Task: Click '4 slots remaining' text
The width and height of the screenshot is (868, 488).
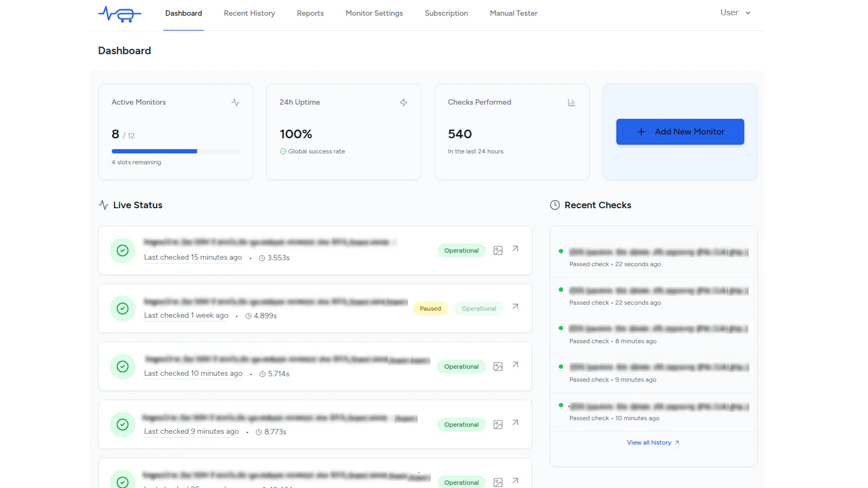Action: click(136, 162)
